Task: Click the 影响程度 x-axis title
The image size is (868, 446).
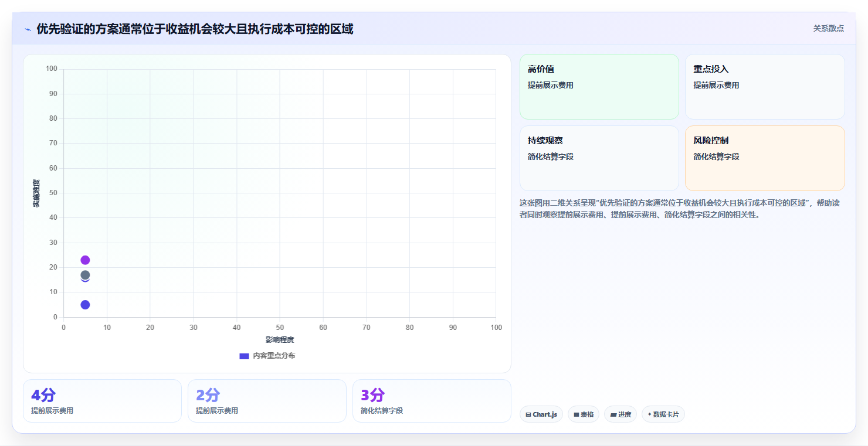Action: (x=280, y=340)
